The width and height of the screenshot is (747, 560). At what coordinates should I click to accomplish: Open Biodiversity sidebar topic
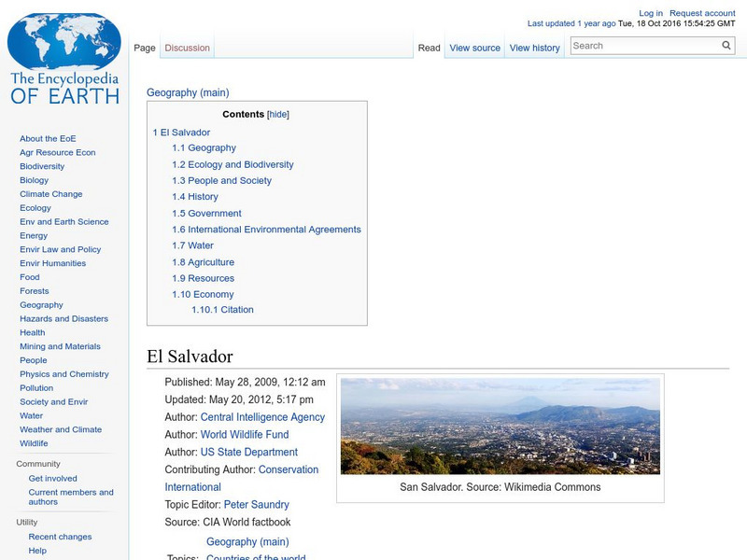pyautogui.click(x=42, y=166)
